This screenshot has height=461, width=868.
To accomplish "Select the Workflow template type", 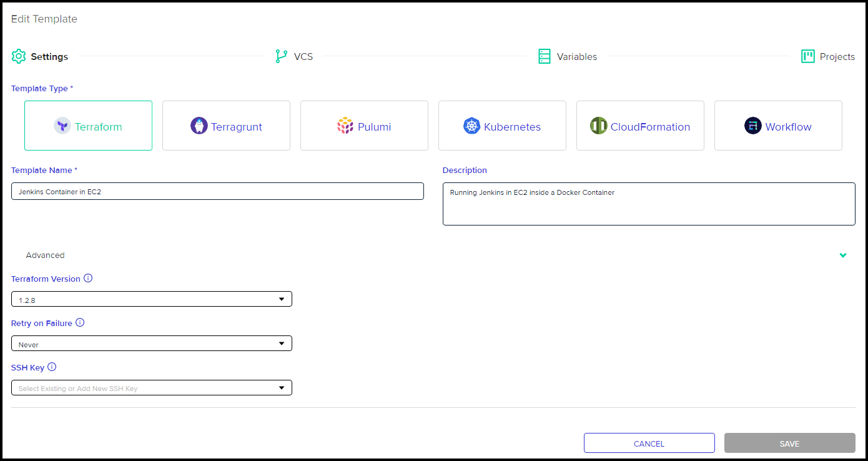I will (778, 125).
